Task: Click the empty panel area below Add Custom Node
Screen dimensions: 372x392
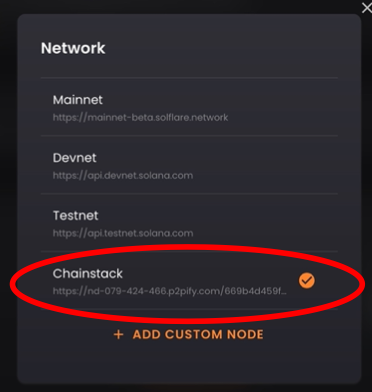Action: click(x=189, y=363)
